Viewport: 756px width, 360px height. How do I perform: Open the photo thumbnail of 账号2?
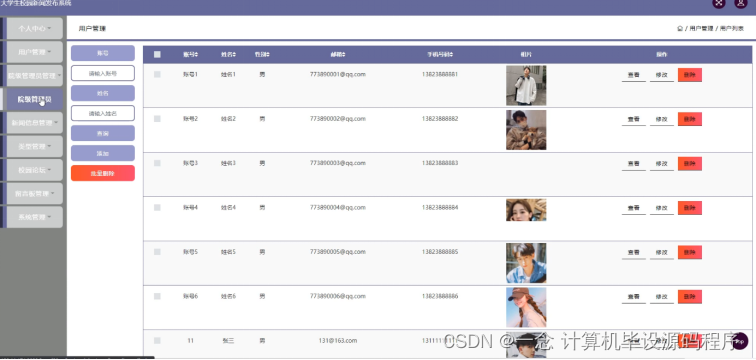(526, 130)
